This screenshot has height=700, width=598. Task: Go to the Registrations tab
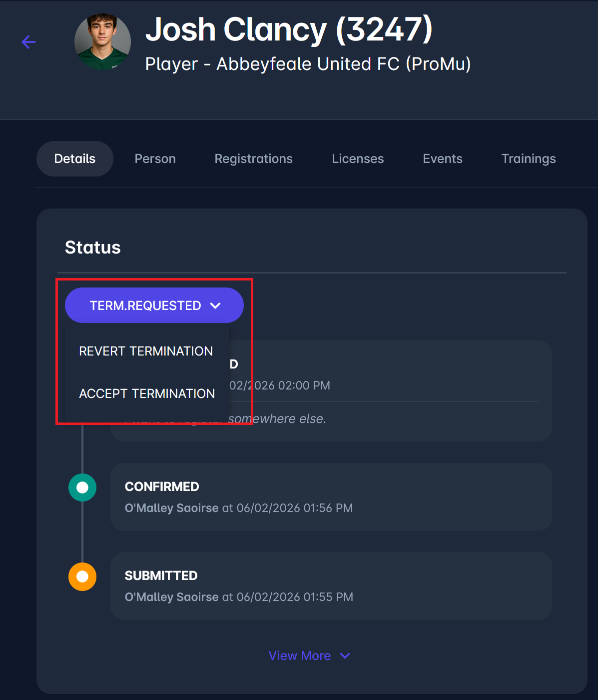[253, 158]
